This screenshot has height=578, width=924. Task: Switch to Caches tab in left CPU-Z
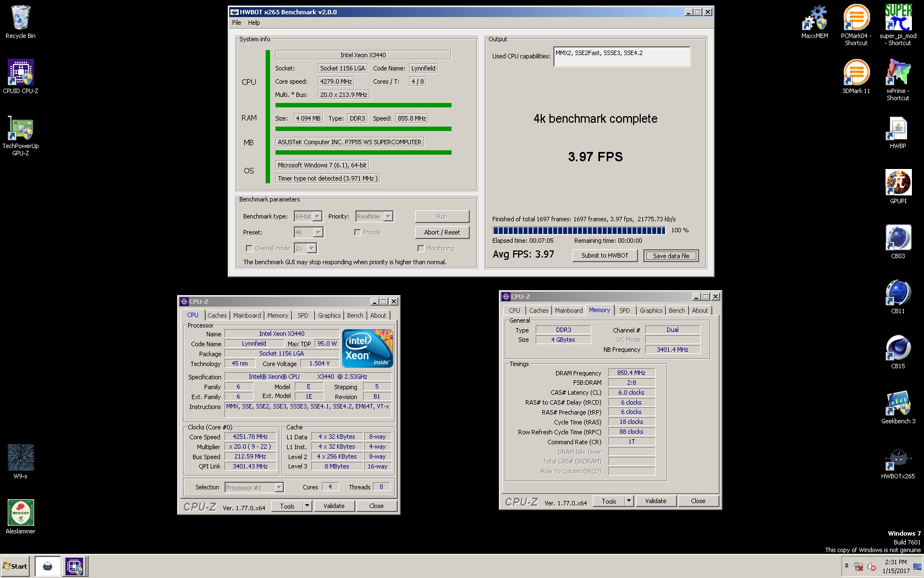click(217, 315)
